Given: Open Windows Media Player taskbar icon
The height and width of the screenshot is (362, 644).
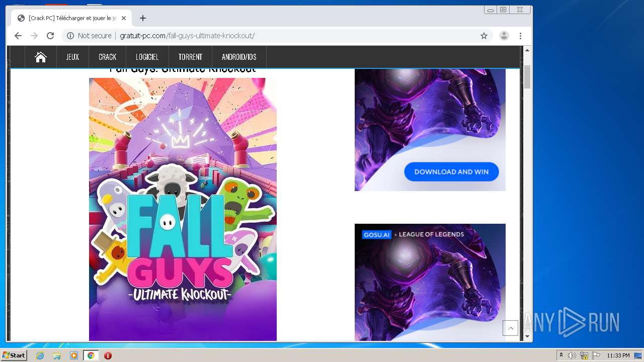Looking at the screenshot, I should (x=74, y=355).
